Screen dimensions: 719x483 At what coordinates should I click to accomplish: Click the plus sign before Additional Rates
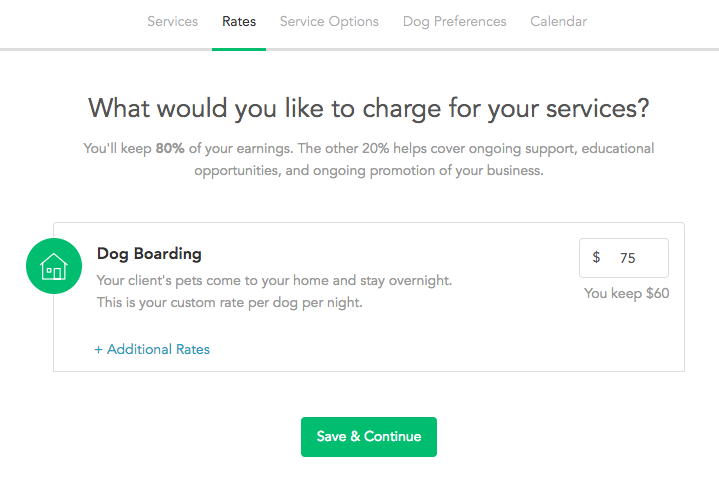click(98, 350)
